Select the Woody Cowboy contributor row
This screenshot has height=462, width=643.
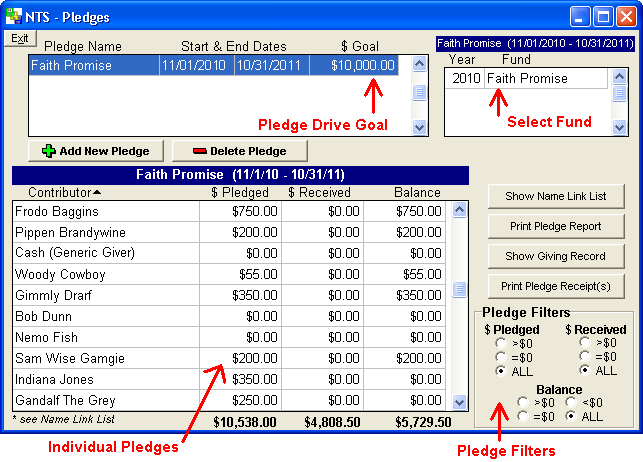(229, 274)
